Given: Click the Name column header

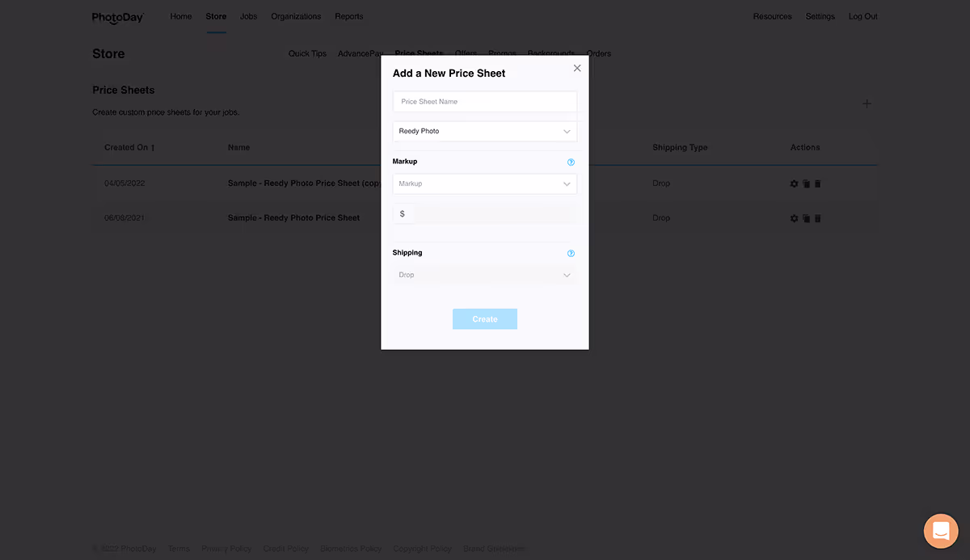Looking at the screenshot, I should coord(238,148).
